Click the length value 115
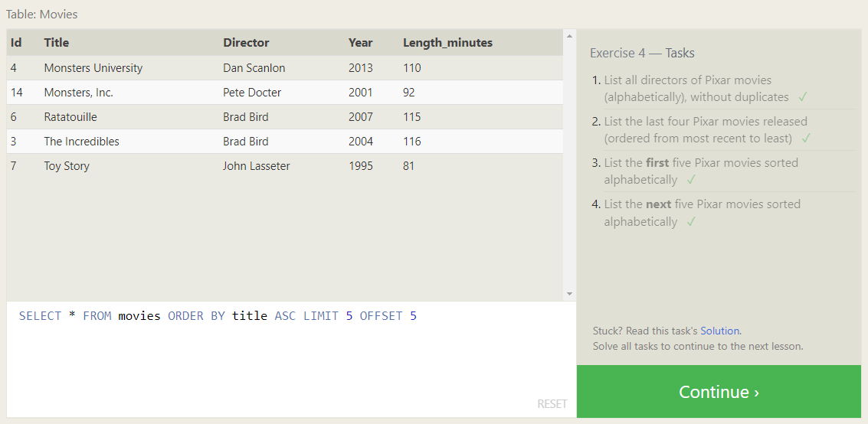 (412, 116)
